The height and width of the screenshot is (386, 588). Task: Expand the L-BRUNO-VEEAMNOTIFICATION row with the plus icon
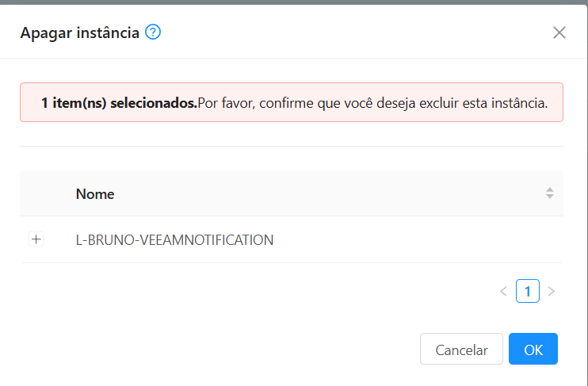pos(36,239)
